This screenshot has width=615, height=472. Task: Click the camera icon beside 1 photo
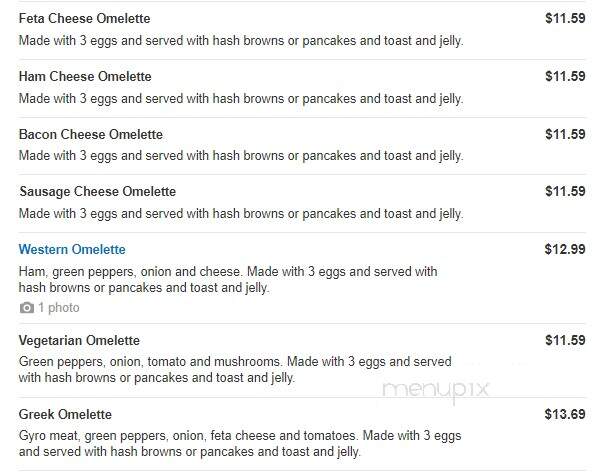coord(27,308)
